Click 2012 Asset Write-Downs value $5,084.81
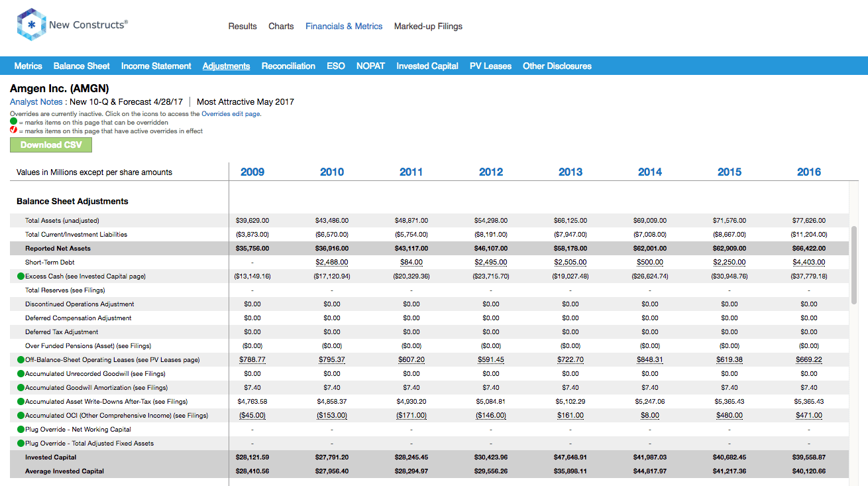This screenshot has height=486, width=868. (x=491, y=402)
